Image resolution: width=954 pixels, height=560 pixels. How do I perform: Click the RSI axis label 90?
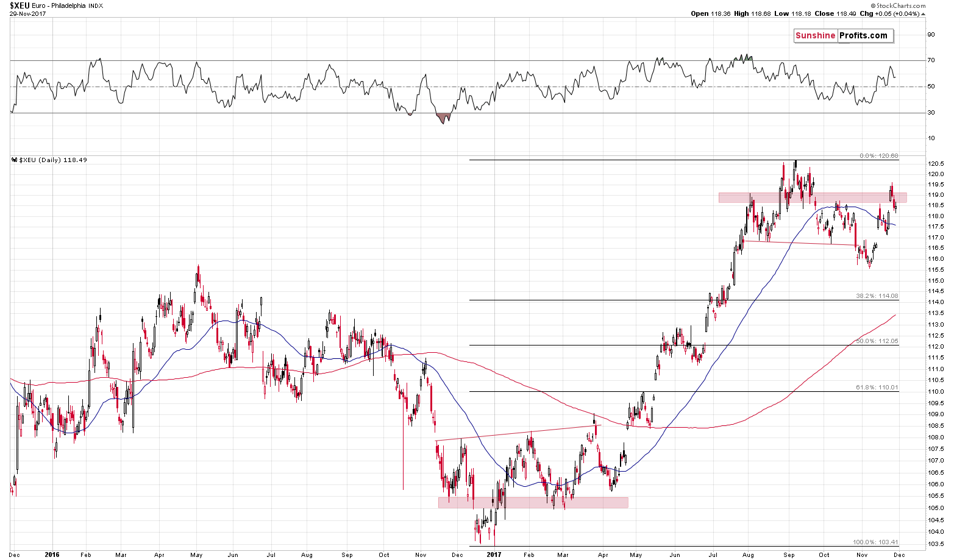tap(931, 35)
